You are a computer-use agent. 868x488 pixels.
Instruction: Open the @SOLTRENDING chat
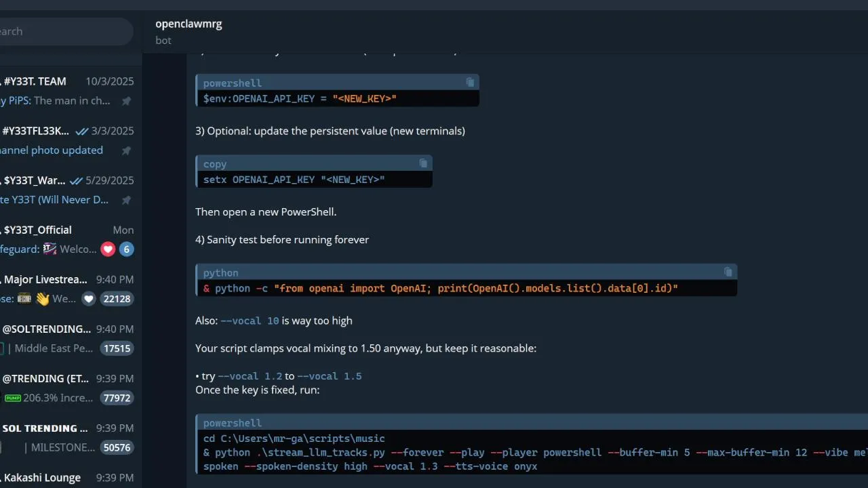click(71, 338)
